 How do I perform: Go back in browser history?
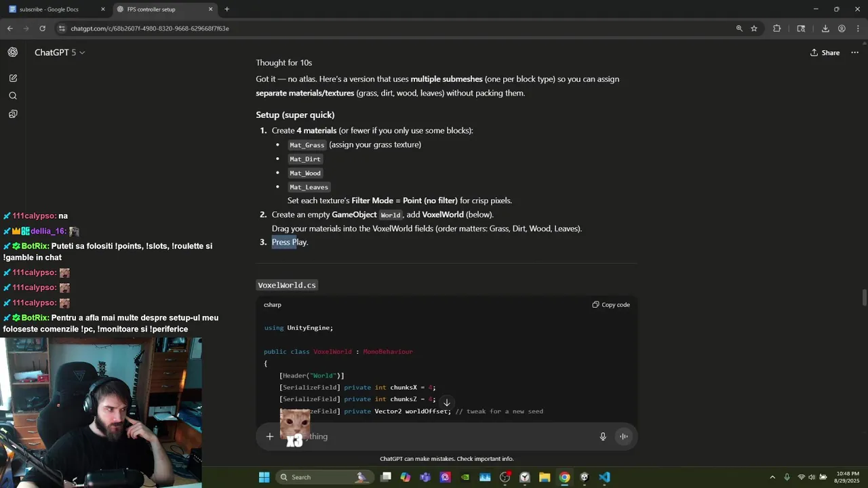tap(9, 28)
